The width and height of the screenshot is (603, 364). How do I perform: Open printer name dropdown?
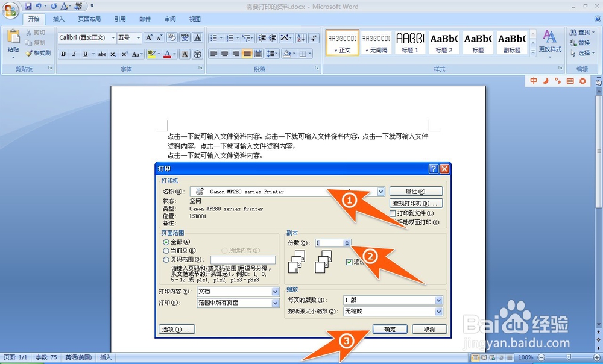tap(380, 192)
